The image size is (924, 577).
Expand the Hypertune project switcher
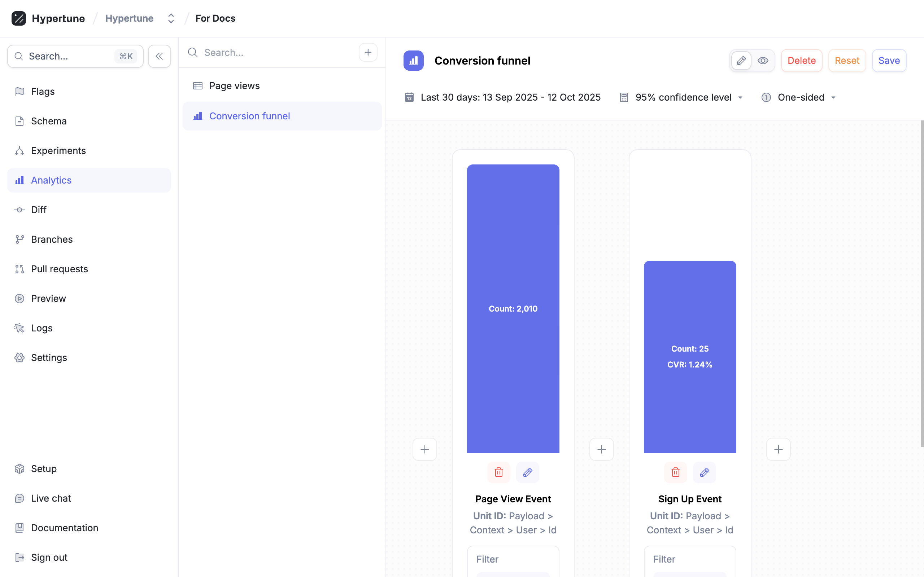coord(171,18)
